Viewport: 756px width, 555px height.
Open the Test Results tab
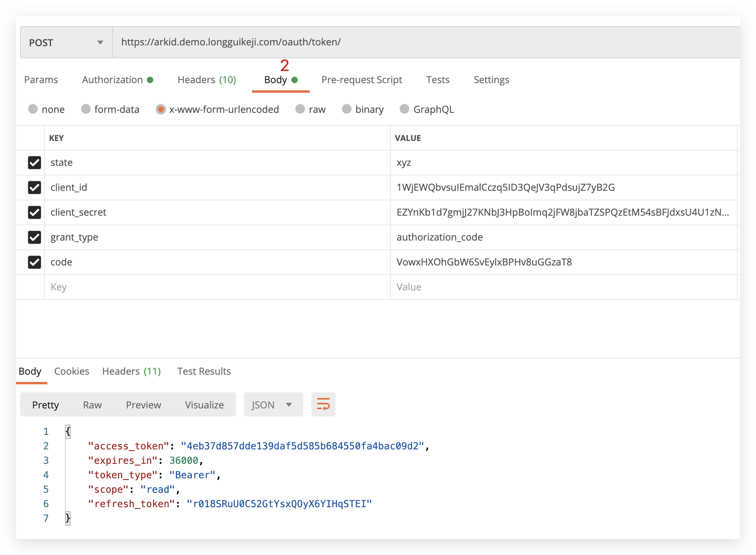204,371
